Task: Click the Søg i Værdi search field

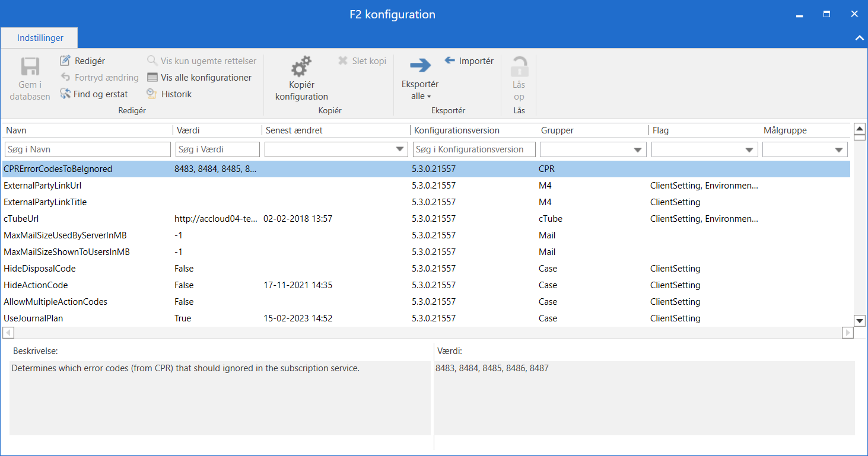Action: (217, 150)
